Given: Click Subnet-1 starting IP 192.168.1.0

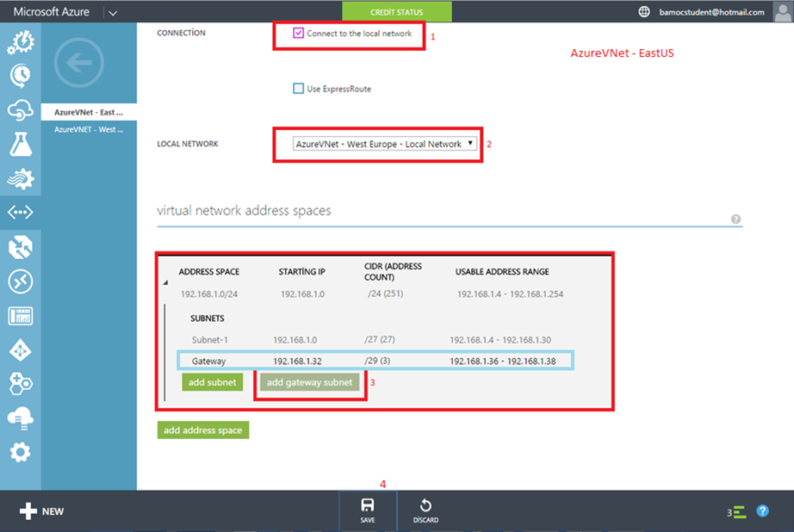Looking at the screenshot, I should point(295,340).
